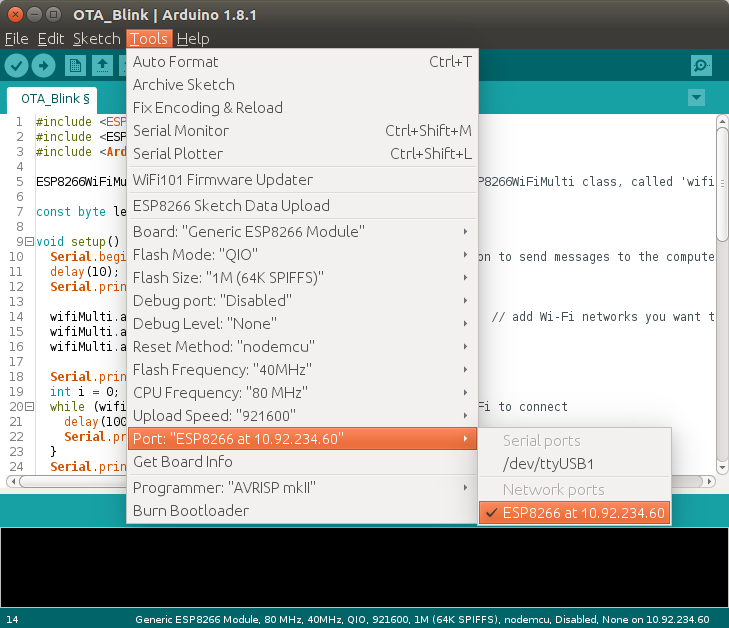Open the Sketch menu

point(96,39)
